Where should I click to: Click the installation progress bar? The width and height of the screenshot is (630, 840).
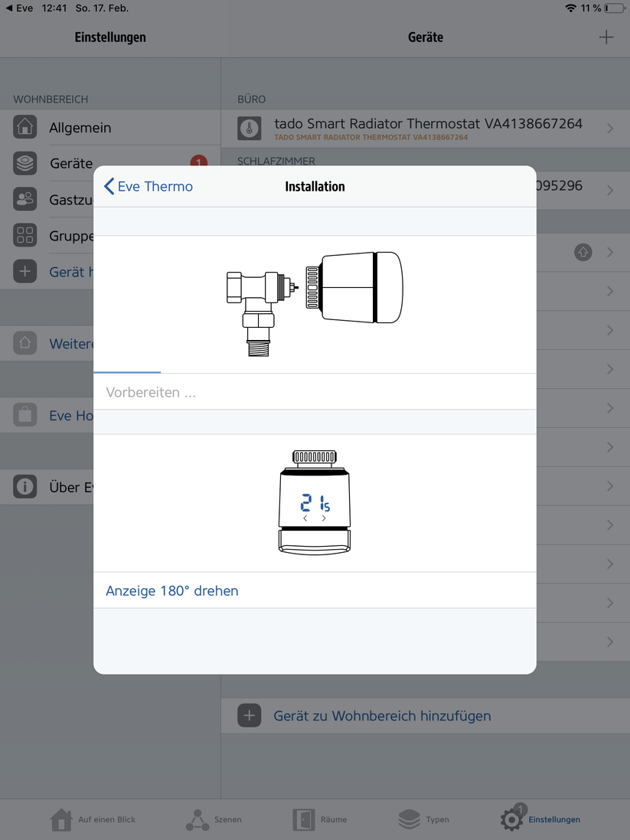point(127,372)
